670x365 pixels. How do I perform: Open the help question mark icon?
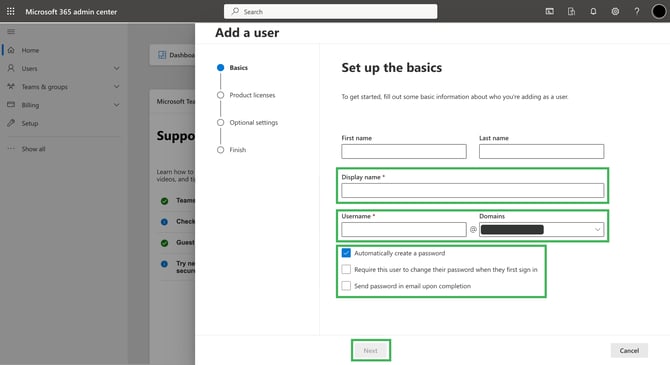pyautogui.click(x=637, y=12)
